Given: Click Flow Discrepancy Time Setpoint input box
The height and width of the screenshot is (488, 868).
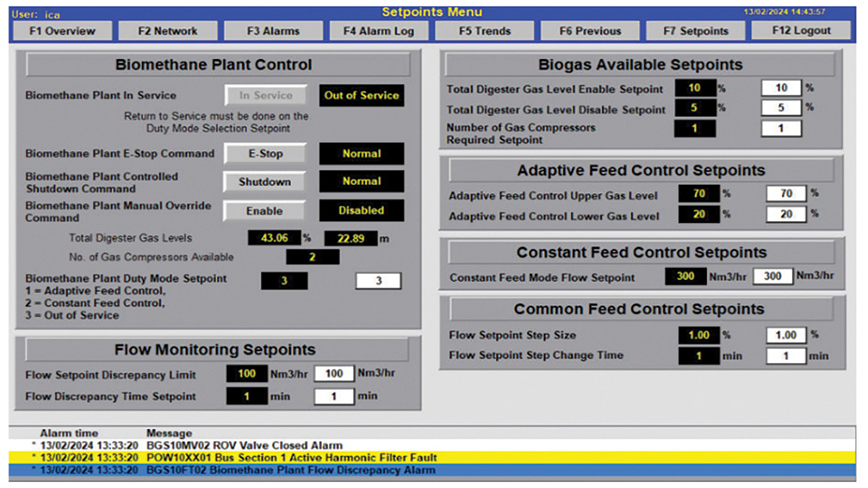Looking at the screenshot, I should click(333, 396).
